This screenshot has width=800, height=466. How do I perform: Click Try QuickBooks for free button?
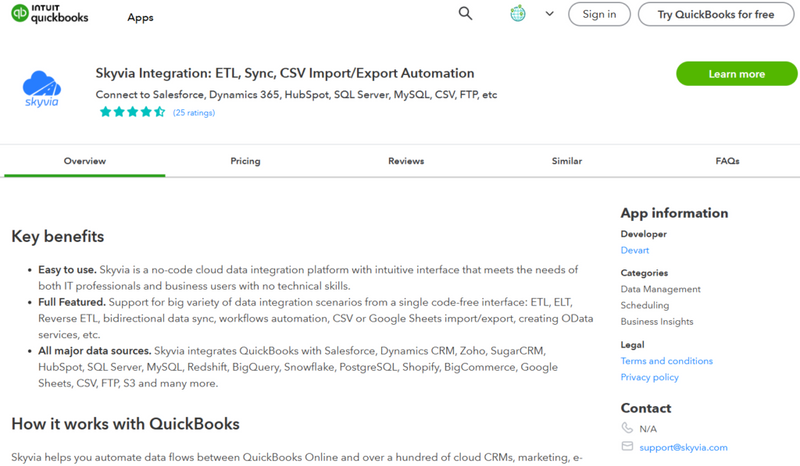[716, 14]
